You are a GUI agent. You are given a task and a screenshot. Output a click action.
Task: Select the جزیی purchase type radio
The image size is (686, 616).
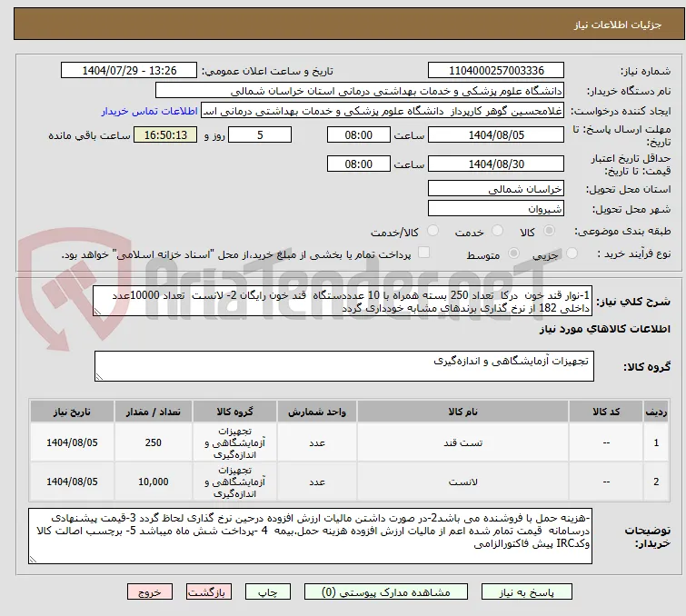point(572,253)
